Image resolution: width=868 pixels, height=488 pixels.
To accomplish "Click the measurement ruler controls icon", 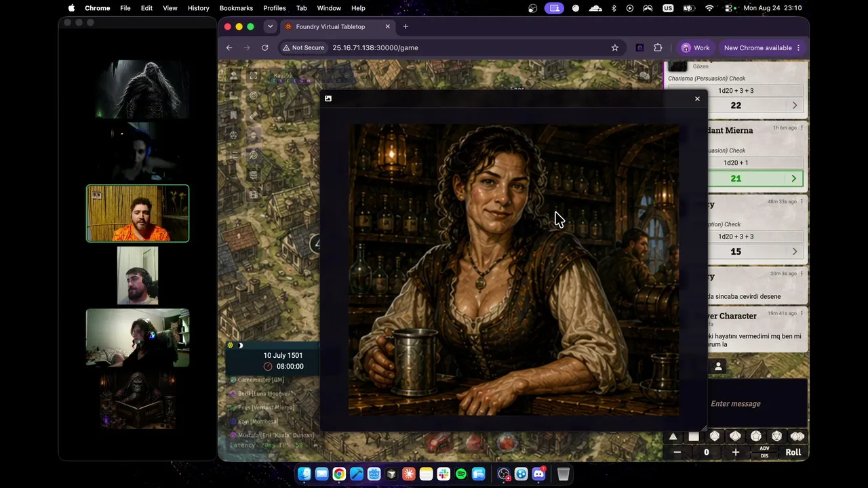I will 234,96.
